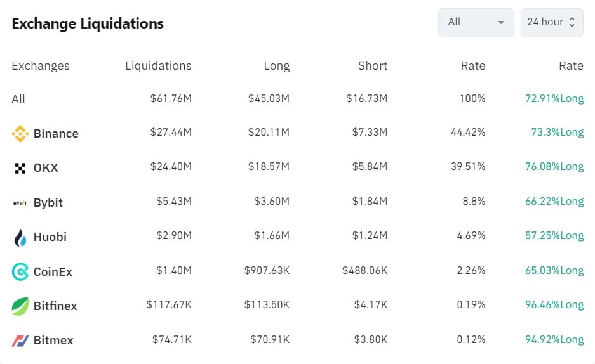Click the CoinEx logo icon
The image size is (595, 364).
20,272
